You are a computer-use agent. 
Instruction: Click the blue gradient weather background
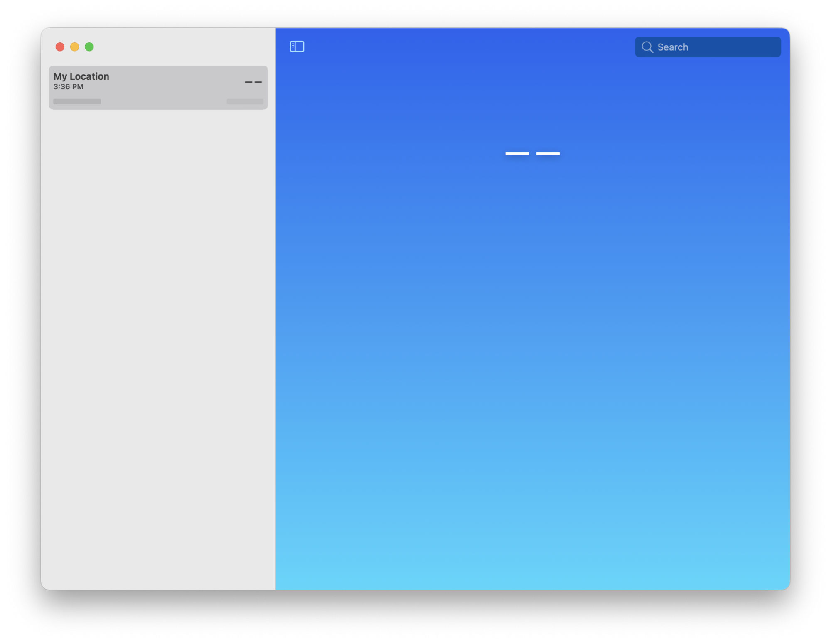[x=532, y=374]
